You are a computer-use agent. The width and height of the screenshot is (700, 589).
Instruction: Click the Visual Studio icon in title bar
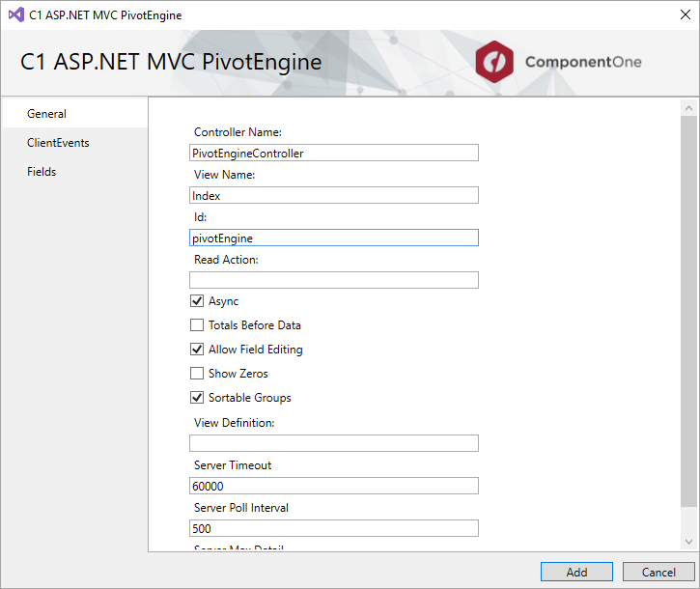pyautogui.click(x=16, y=14)
